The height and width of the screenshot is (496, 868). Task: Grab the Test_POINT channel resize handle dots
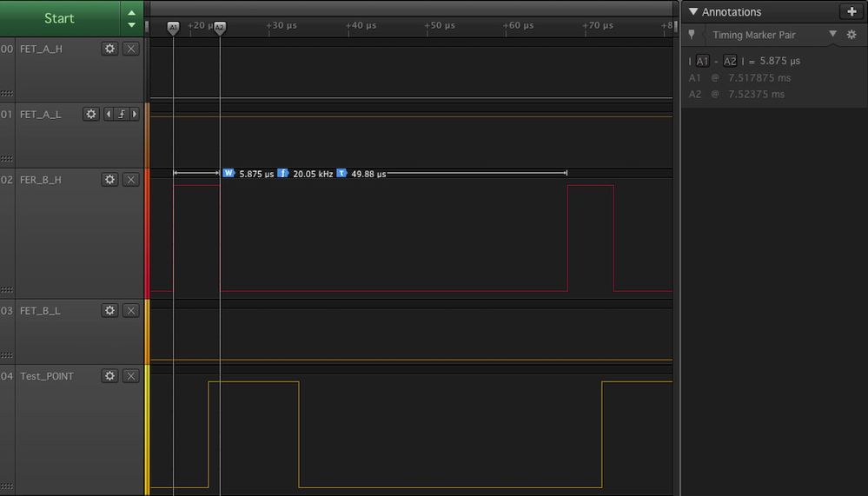point(7,486)
